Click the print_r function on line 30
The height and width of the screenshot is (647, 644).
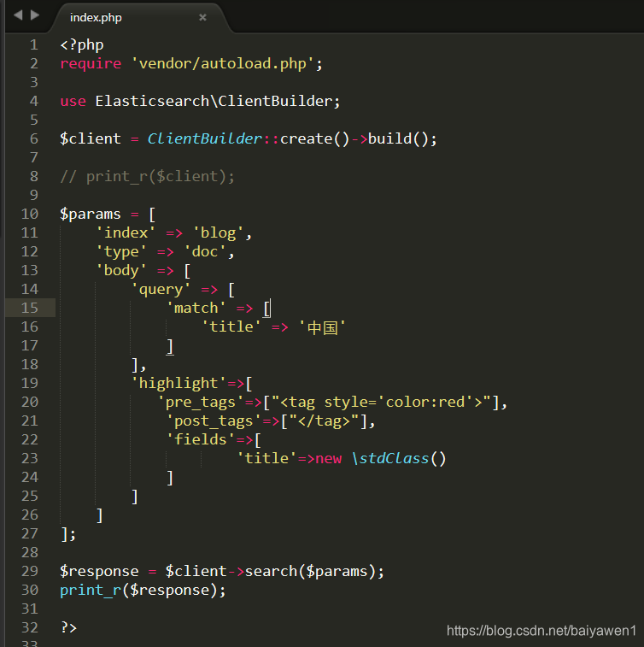point(91,591)
